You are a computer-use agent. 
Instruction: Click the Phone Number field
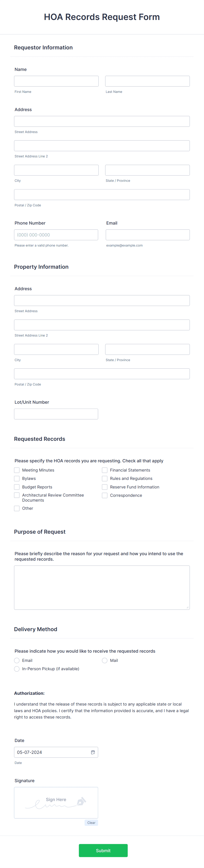click(56, 235)
